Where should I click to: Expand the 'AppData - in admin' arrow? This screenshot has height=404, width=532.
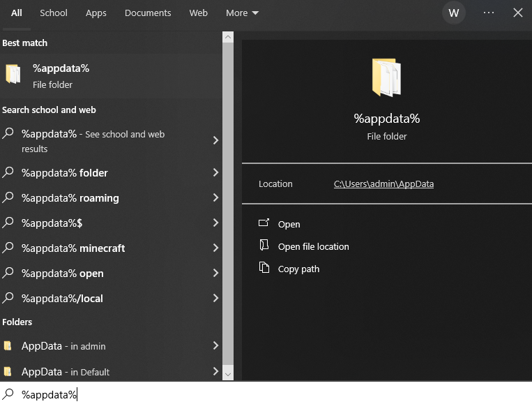click(215, 345)
